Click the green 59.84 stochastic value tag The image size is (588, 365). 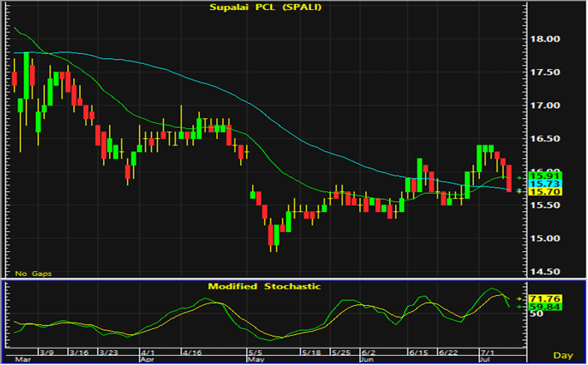pos(545,308)
